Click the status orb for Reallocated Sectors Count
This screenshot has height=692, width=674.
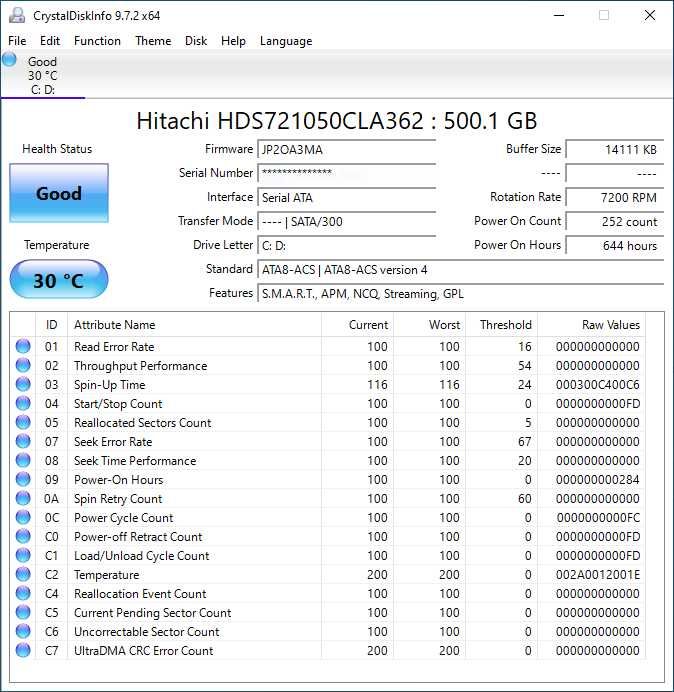pyautogui.click(x=23, y=422)
